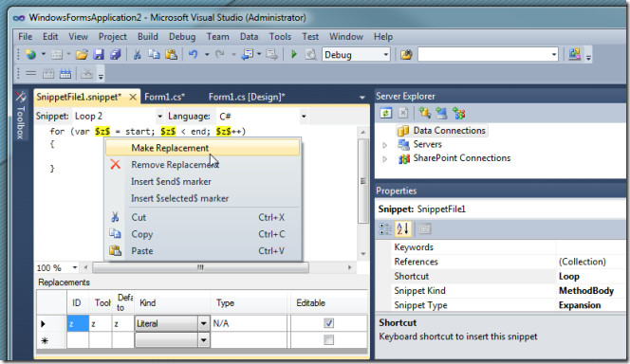Switch to the Form1.cs* tab

[x=164, y=97]
